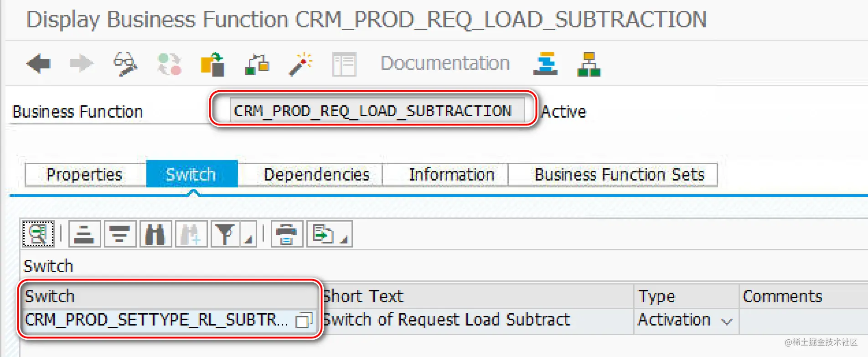This screenshot has width=868, height=357.
Task: Switch to the Properties tab
Action: coord(85,175)
